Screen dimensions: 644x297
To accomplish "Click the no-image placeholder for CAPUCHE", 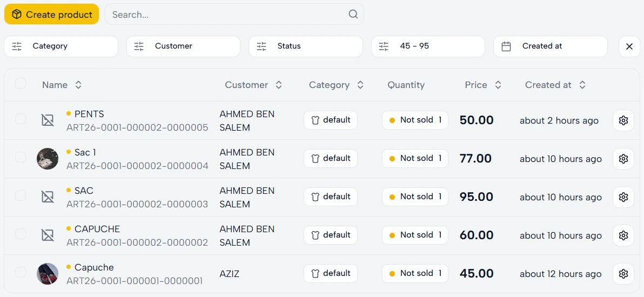I will click(x=48, y=235).
